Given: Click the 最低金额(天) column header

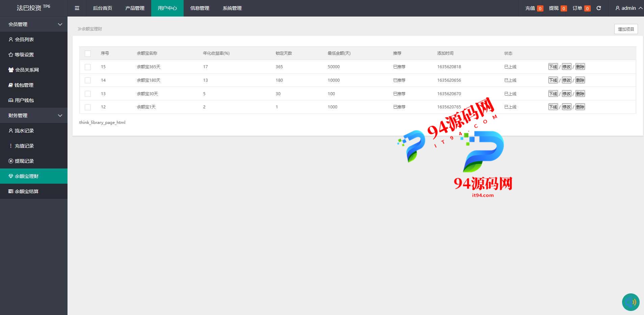Looking at the screenshot, I should (339, 53).
